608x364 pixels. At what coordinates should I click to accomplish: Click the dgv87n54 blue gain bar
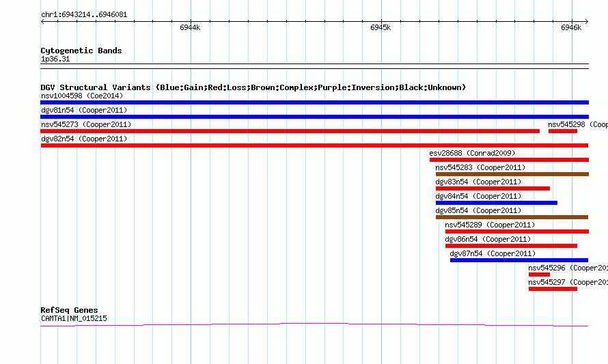(x=519, y=260)
